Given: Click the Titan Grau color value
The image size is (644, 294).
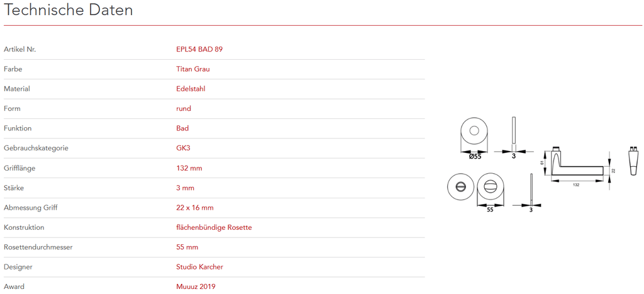Looking at the screenshot, I should [x=193, y=69].
